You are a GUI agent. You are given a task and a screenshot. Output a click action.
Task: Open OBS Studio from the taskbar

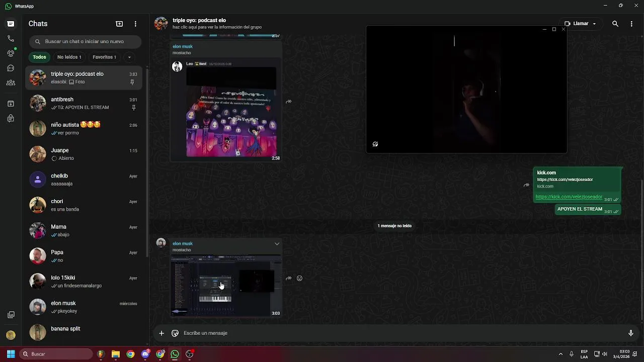[x=190, y=354]
